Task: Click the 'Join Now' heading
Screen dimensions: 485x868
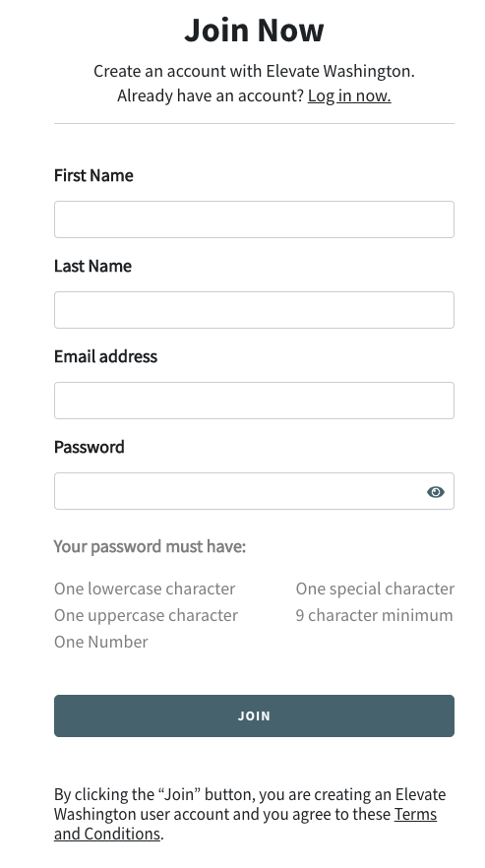Action: [x=254, y=30]
